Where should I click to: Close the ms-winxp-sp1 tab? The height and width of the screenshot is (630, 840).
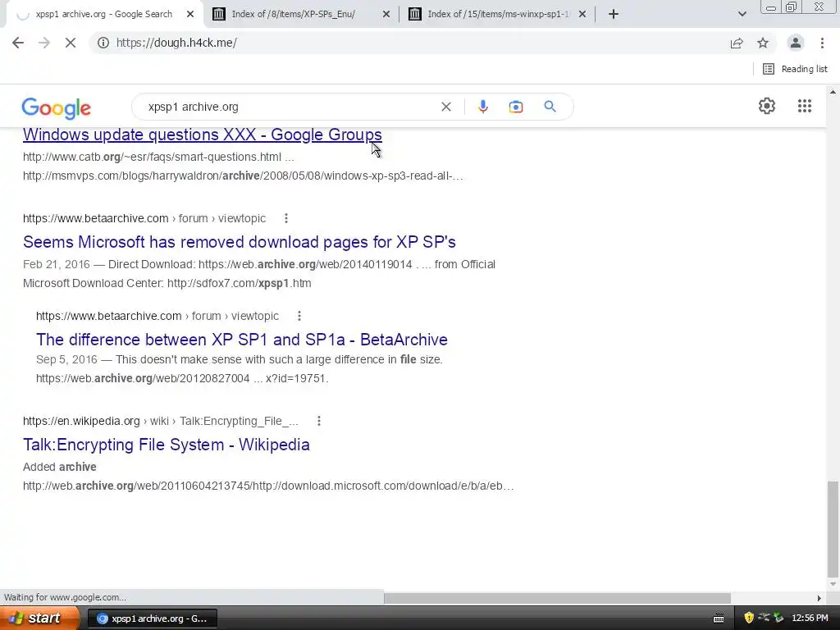point(582,15)
